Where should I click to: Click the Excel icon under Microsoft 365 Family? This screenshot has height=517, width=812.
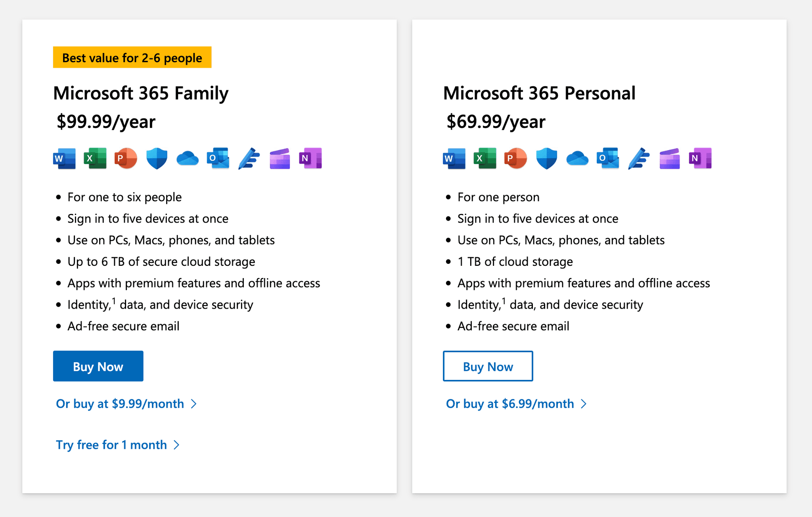tap(95, 158)
